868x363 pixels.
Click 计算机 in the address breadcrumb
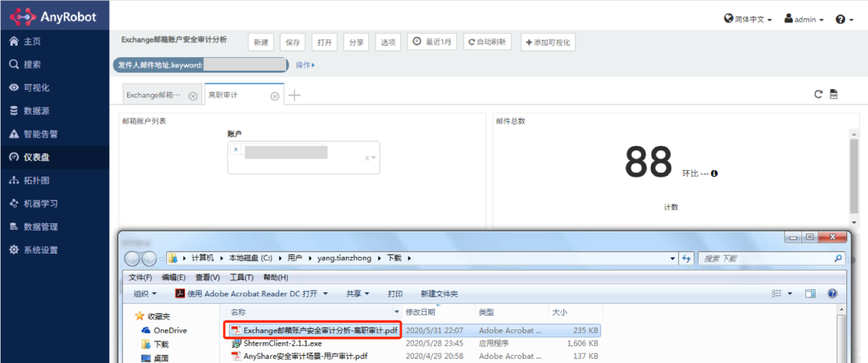click(x=203, y=258)
